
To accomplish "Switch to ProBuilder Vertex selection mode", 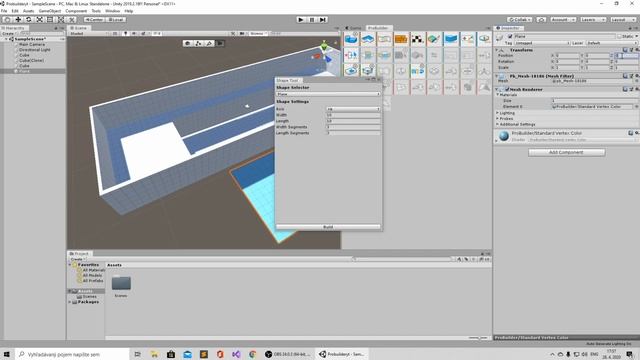I will pyautogui.click(x=198, y=43).
